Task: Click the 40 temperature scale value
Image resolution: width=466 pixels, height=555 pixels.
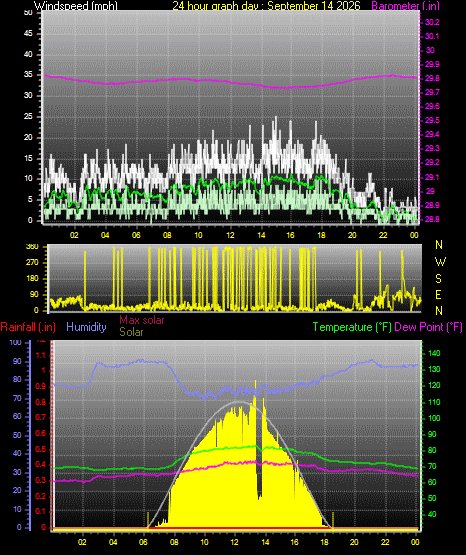Action: [x=432, y=514]
